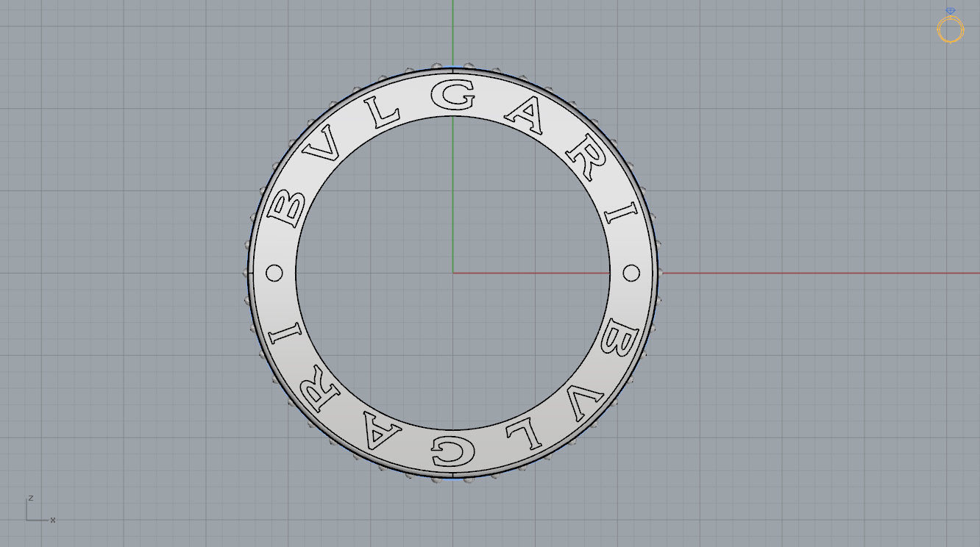Select the small circle left of the ring opening

(x=274, y=273)
